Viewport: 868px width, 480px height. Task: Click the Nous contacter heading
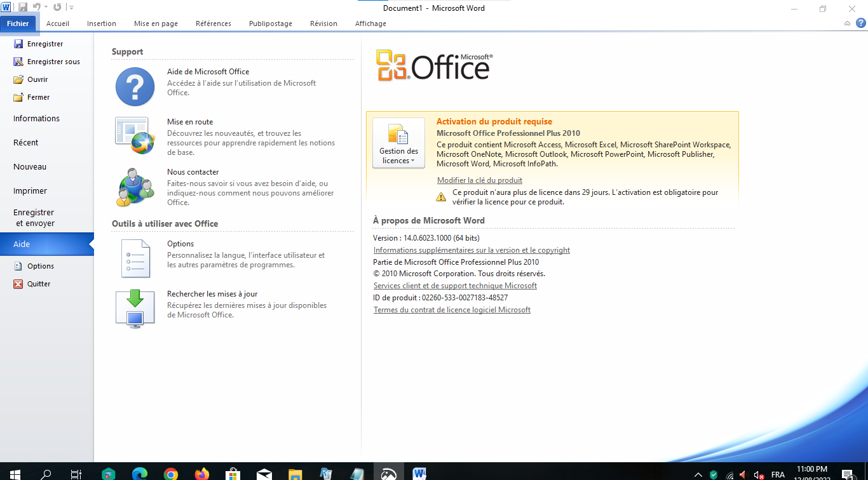(x=193, y=172)
